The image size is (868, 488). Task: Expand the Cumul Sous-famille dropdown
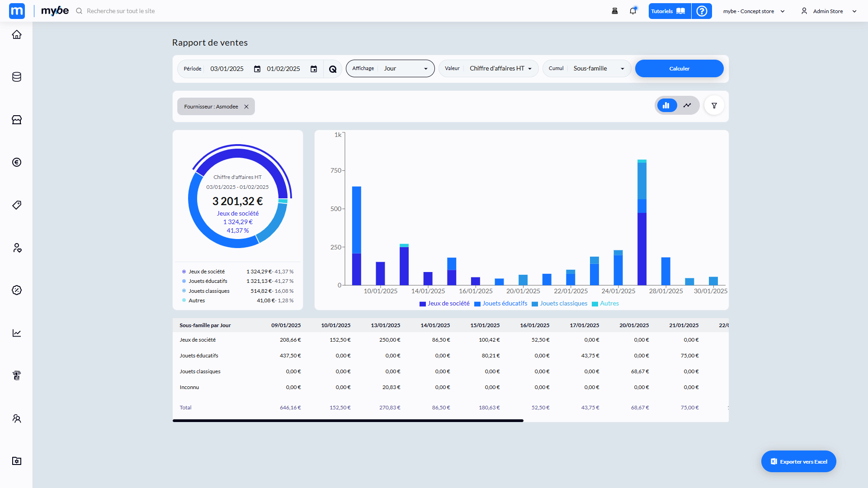(x=598, y=68)
